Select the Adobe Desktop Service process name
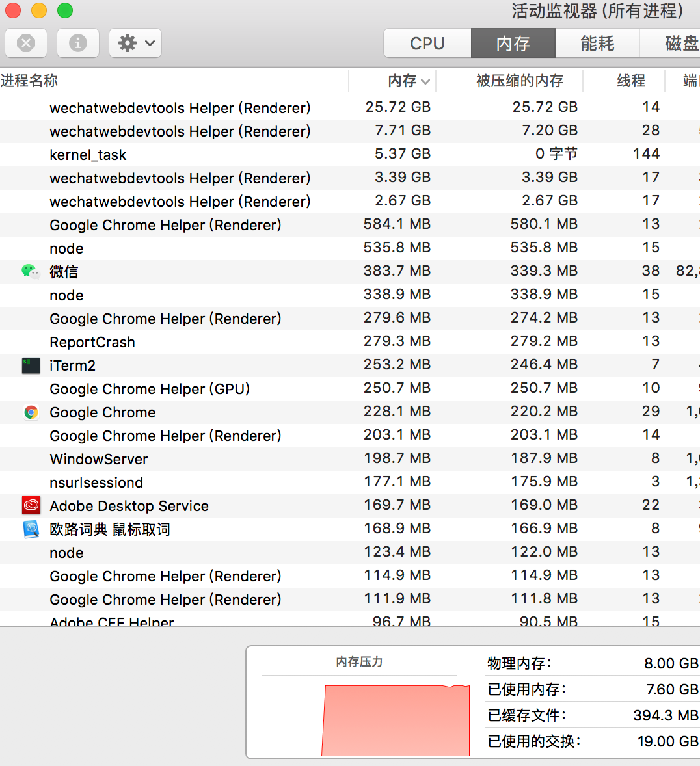The width and height of the screenshot is (700, 766). coord(129,506)
